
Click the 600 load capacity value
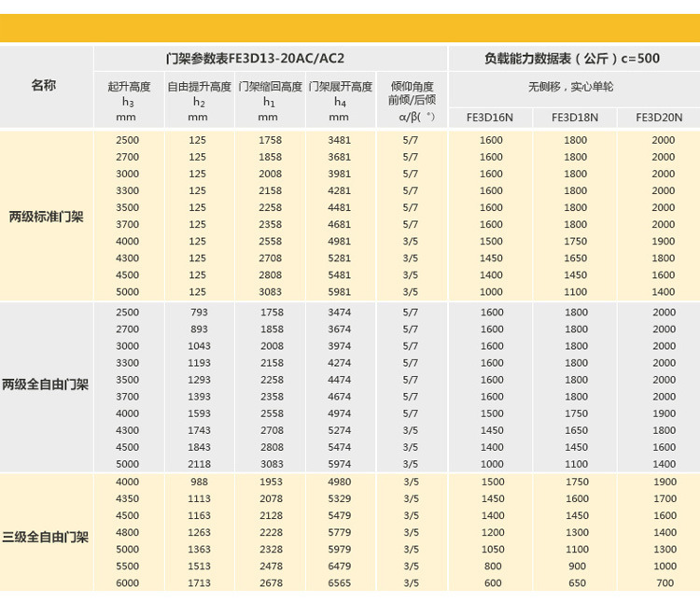[493, 583]
